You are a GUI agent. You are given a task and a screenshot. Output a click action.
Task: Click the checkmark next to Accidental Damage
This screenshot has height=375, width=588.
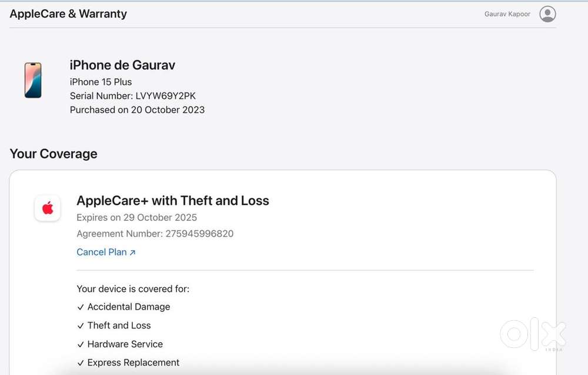coord(81,307)
